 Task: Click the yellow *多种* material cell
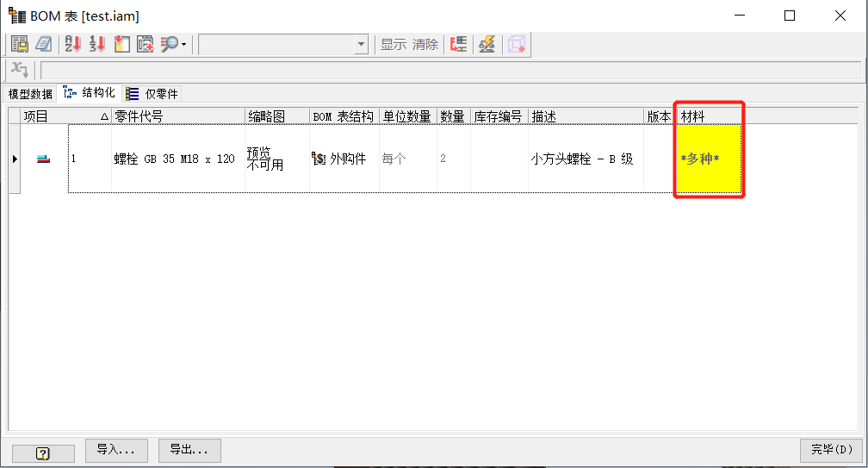[x=710, y=159]
